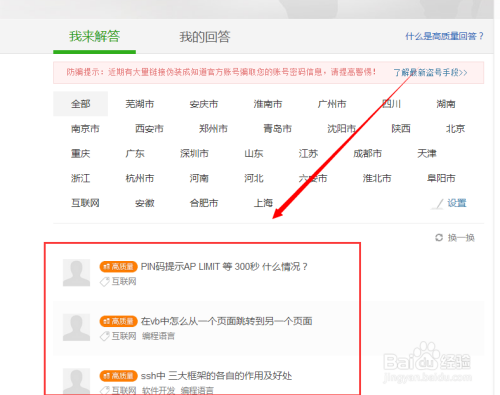Viewport: 500px width, 395px height.
Task: Filter by 河南 region
Action: pos(199,178)
